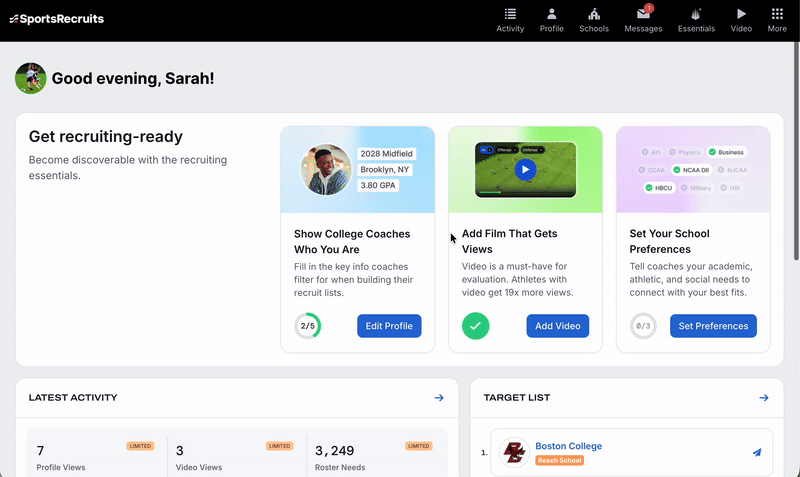Click the SportsRecruits logo

[x=56, y=19]
